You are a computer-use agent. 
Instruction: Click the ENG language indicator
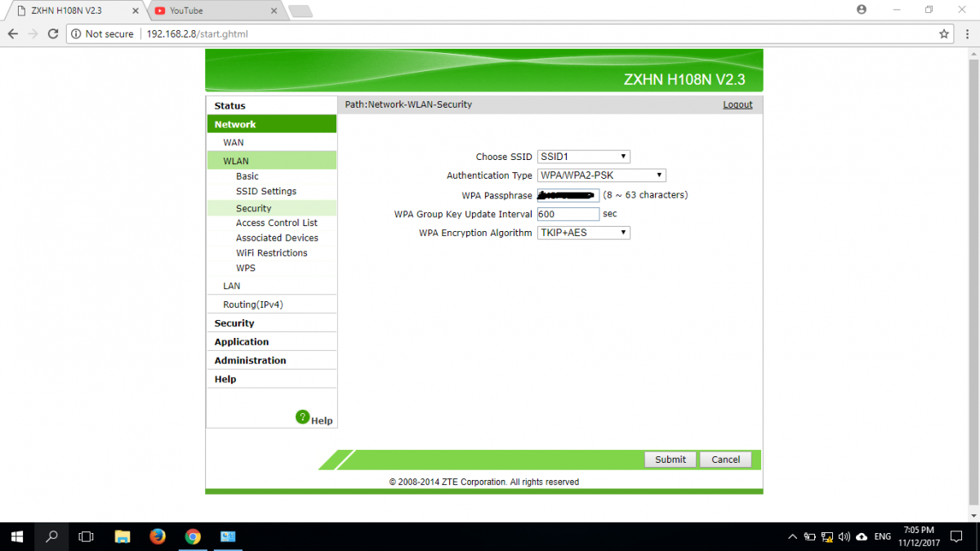click(x=883, y=537)
